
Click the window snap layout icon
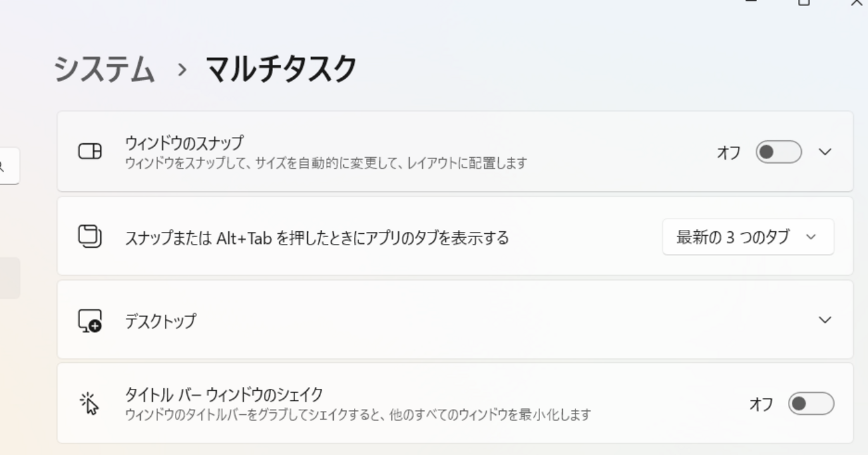pos(90,152)
